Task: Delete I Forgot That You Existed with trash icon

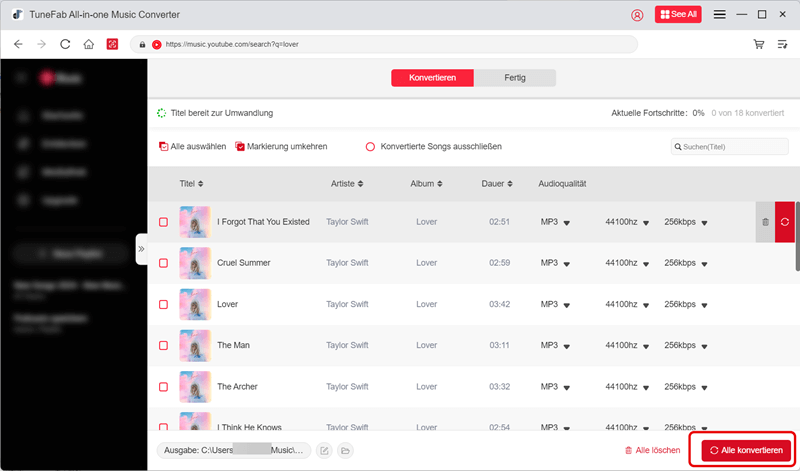Action: pos(765,222)
